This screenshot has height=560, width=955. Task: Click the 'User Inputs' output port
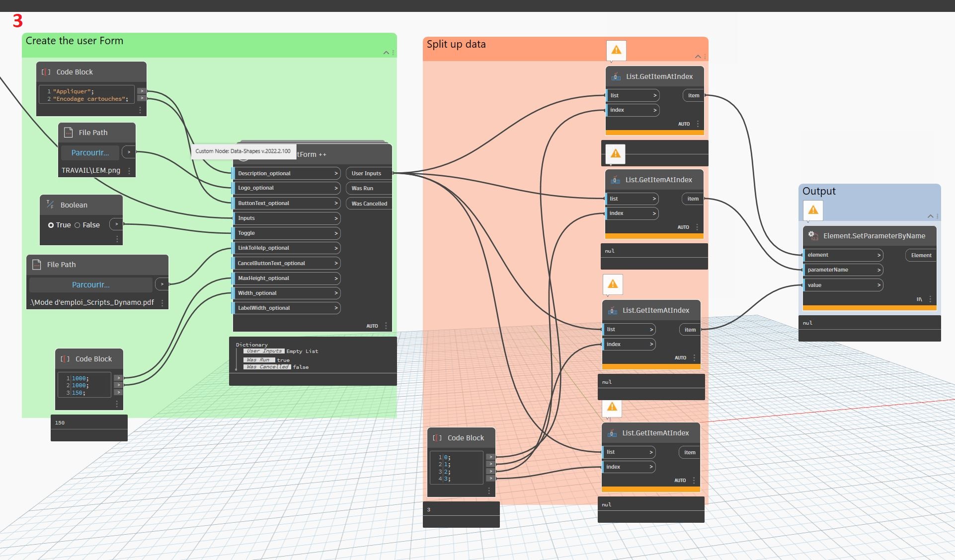369,173
